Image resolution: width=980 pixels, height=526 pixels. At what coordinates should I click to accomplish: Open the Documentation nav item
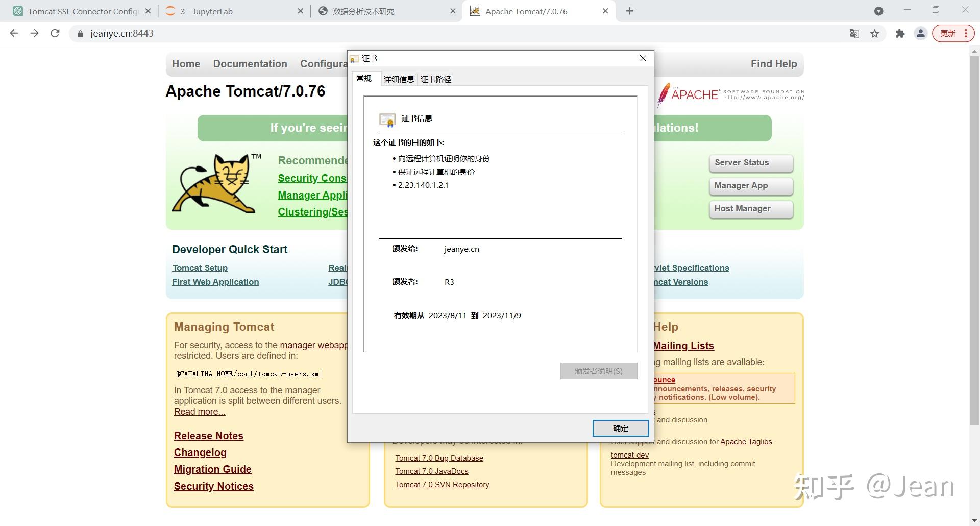[250, 64]
